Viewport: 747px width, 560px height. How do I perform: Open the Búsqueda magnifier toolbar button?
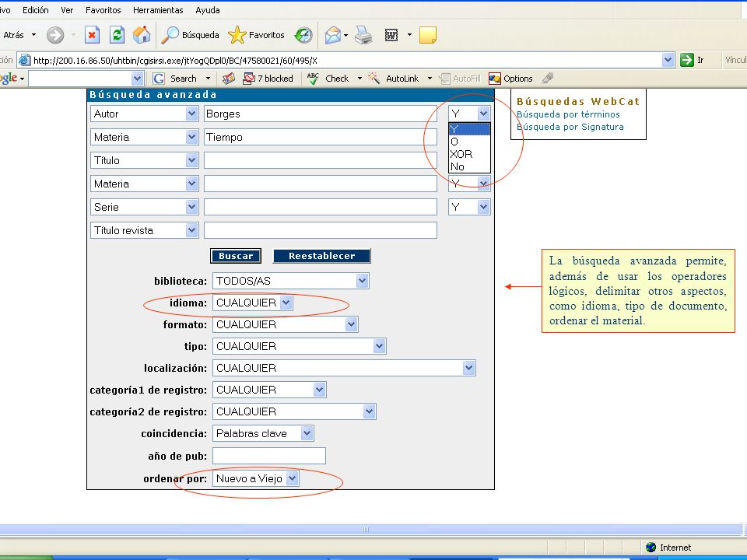190,35
